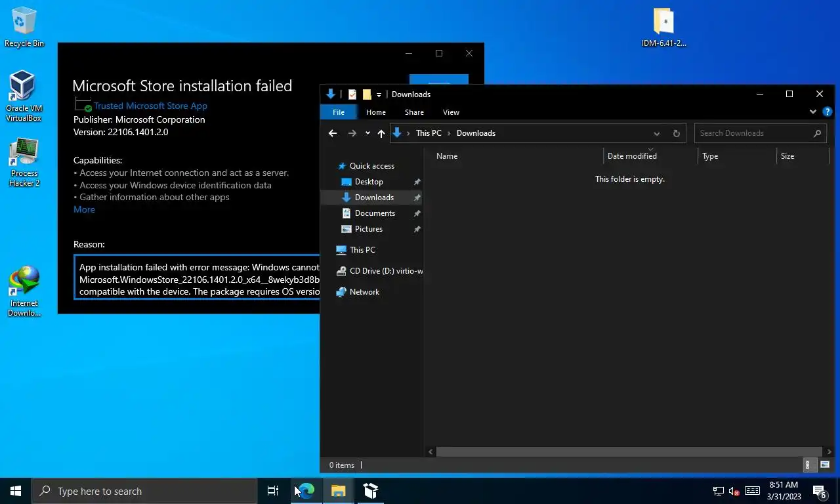Click the search magnifier in Search Downloads box
Image resolution: width=840 pixels, height=504 pixels.
tap(817, 133)
